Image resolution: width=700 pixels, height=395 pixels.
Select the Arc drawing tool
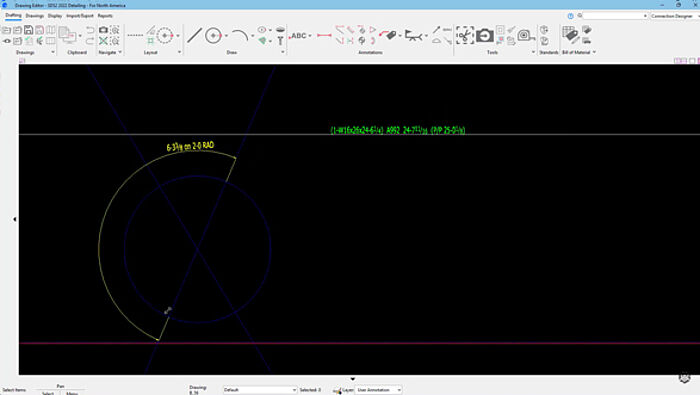pyautogui.click(x=240, y=35)
